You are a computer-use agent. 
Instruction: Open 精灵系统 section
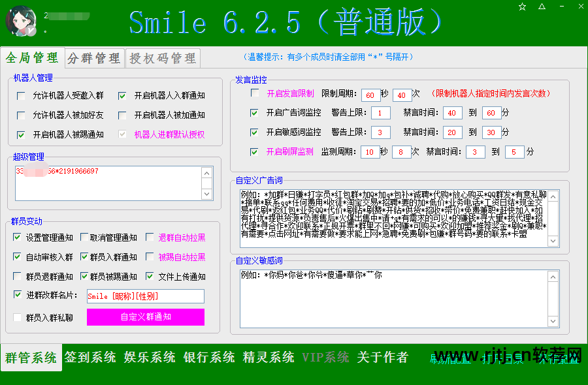coord(269,357)
